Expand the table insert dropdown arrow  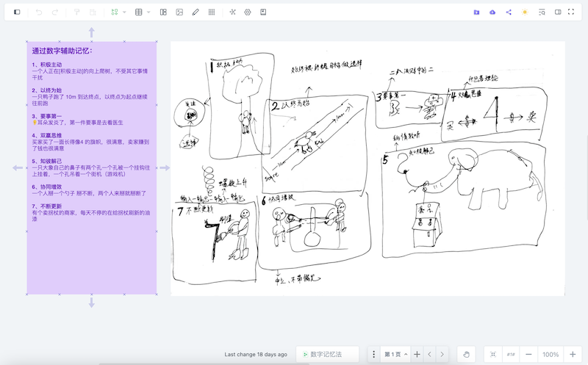point(148,12)
